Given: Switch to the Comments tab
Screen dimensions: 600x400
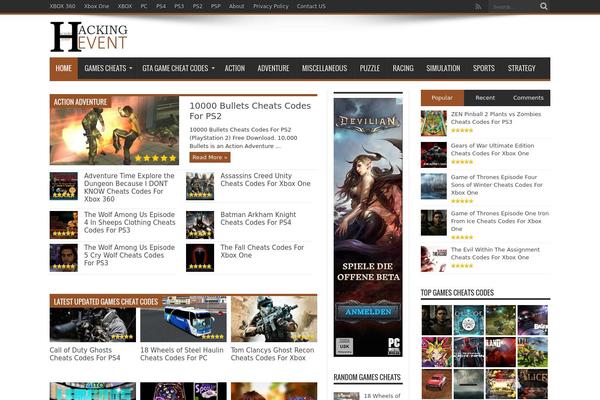Looking at the screenshot, I should [528, 98].
